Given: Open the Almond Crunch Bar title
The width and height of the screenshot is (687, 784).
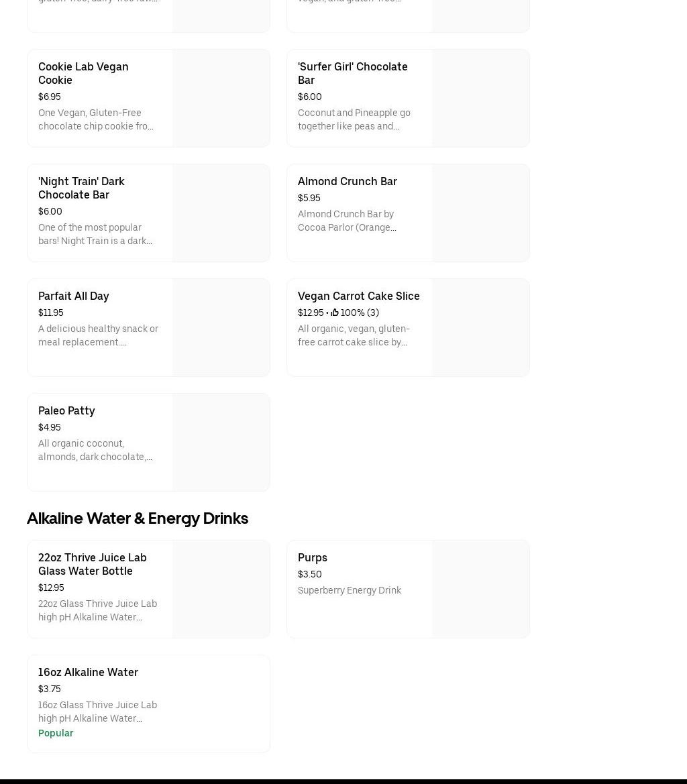Looking at the screenshot, I should tap(347, 181).
